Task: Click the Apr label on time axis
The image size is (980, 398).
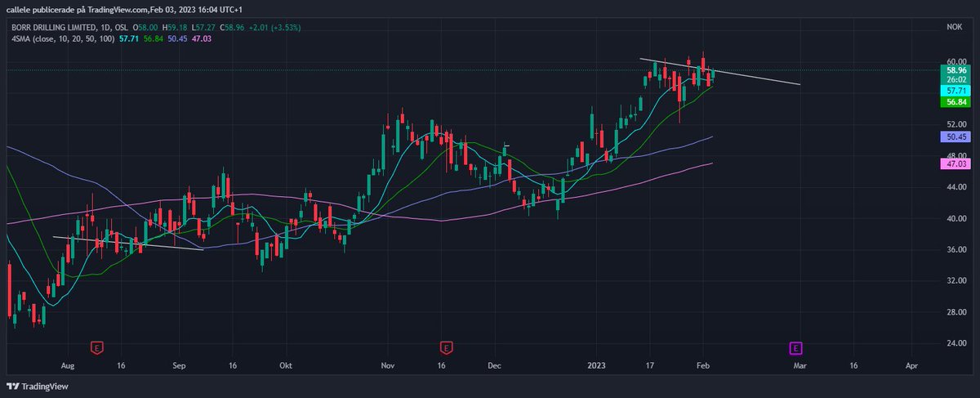Action: (912, 367)
